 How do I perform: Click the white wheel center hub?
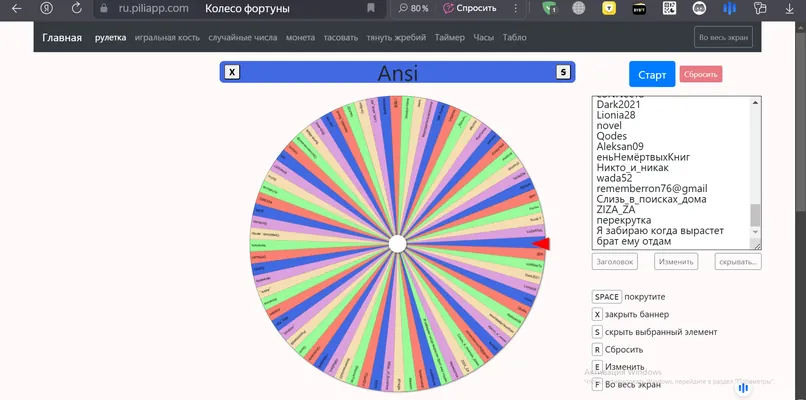397,244
